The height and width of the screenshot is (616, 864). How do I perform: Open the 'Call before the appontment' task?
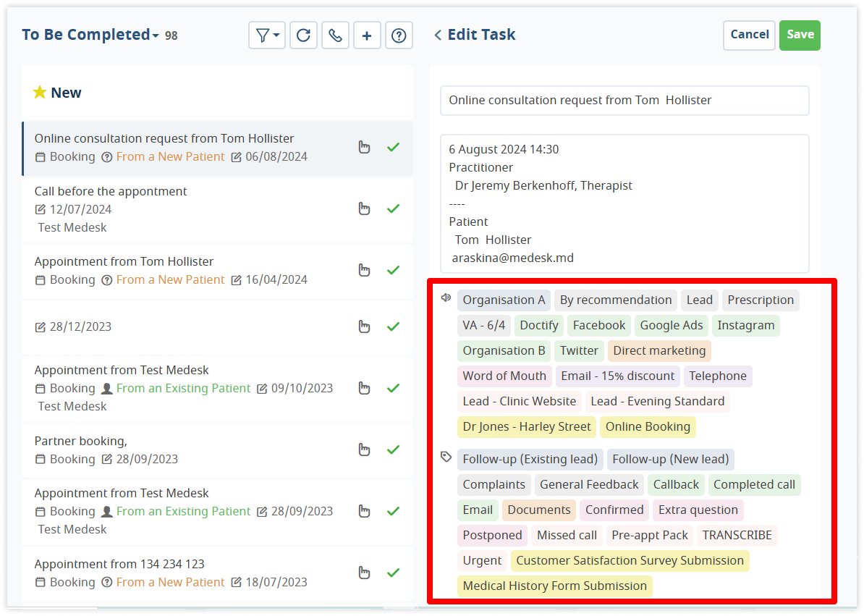218,209
